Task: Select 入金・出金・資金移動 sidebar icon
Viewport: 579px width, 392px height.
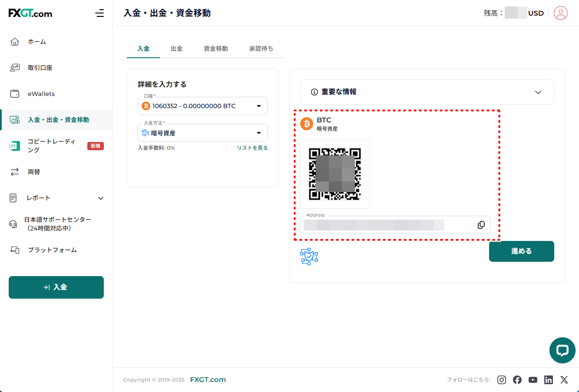Action: click(15, 120)
